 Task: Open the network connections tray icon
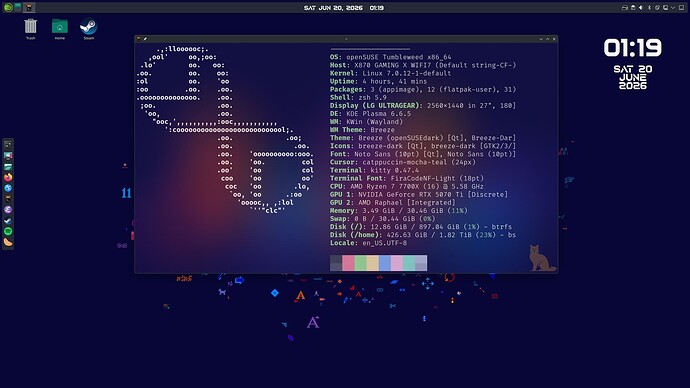(657, 7)
